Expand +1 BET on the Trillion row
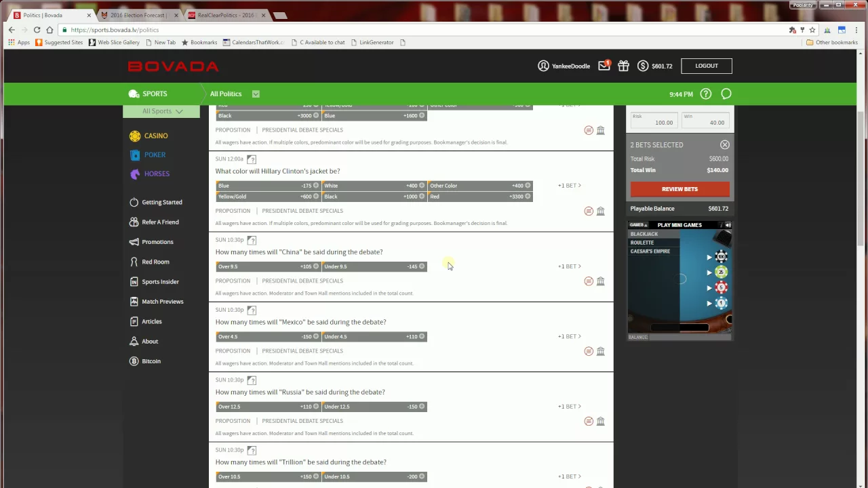Image resolution: width=868 pixels, height=488 pixels. 570,476
